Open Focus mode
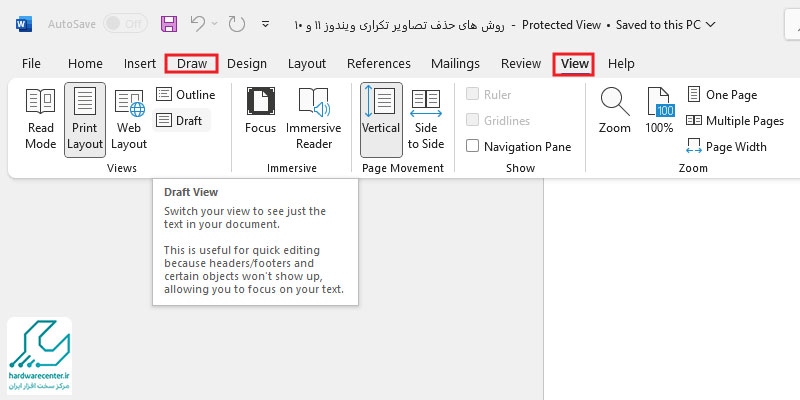 (260, 112)
